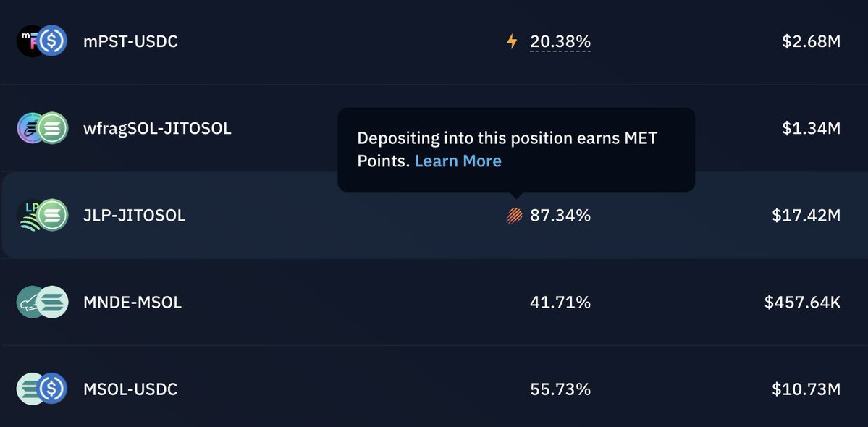Click the lightning bolt boost icon

pyautogui.click(x=512, y=42)
